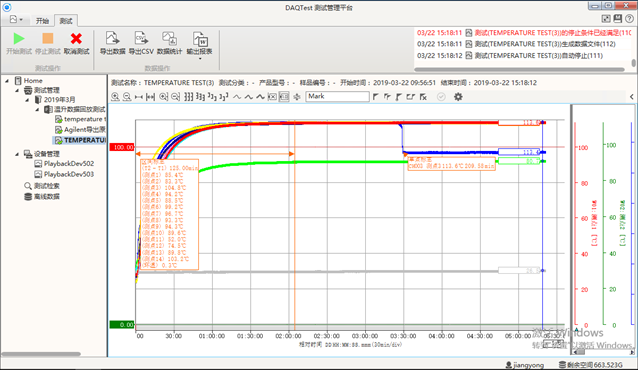Collapse the 2019年3月 tree node
Screen dimensions: 638x370
click(x=27, y=99)
